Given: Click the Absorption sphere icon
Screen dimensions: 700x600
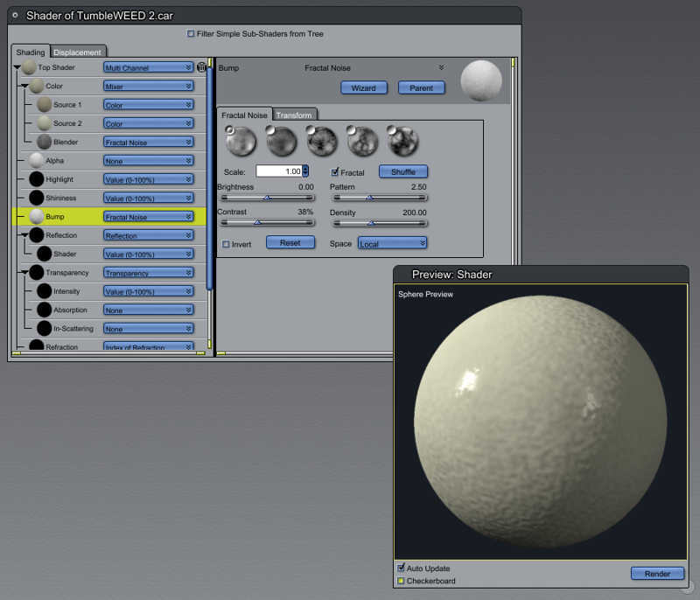Looking at the screenshot, I should [x=45, y=310].
